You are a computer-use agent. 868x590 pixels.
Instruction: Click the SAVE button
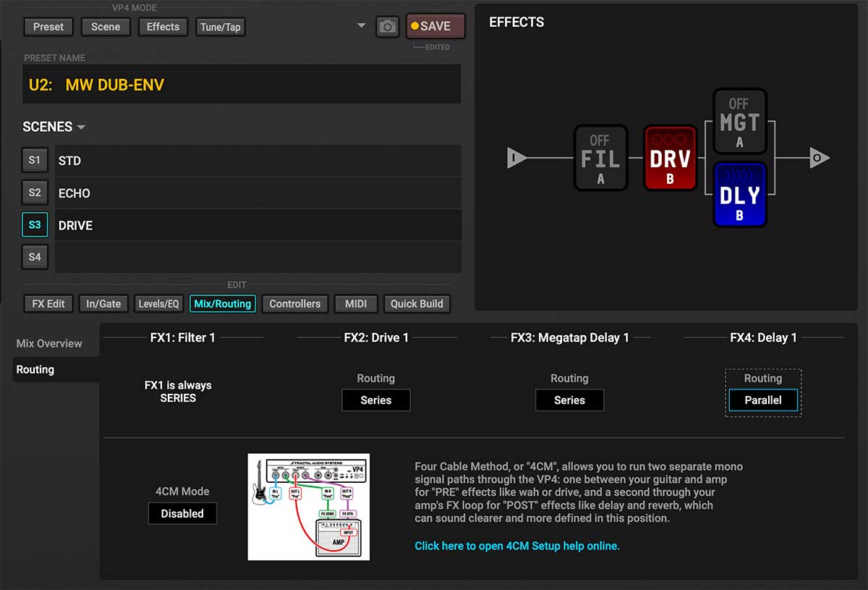(435, 26)
